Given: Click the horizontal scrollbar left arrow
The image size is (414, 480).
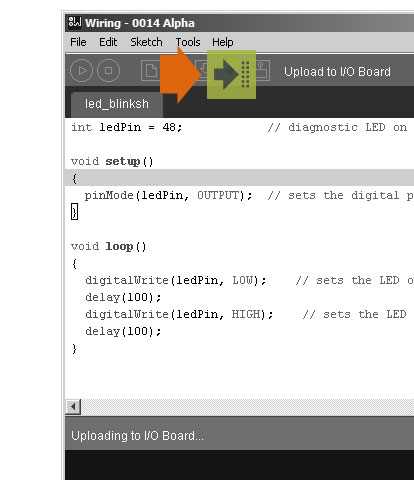Looking at the screenshot, I should tap(73, 407).
